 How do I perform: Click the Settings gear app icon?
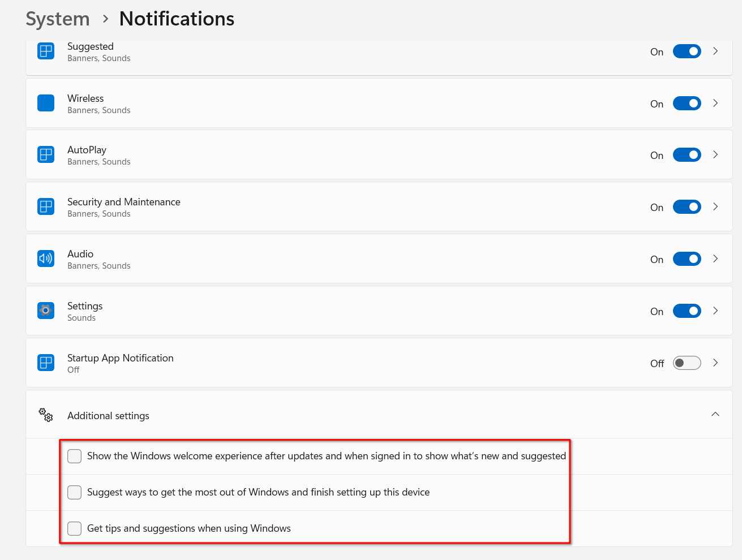(46, 311)
